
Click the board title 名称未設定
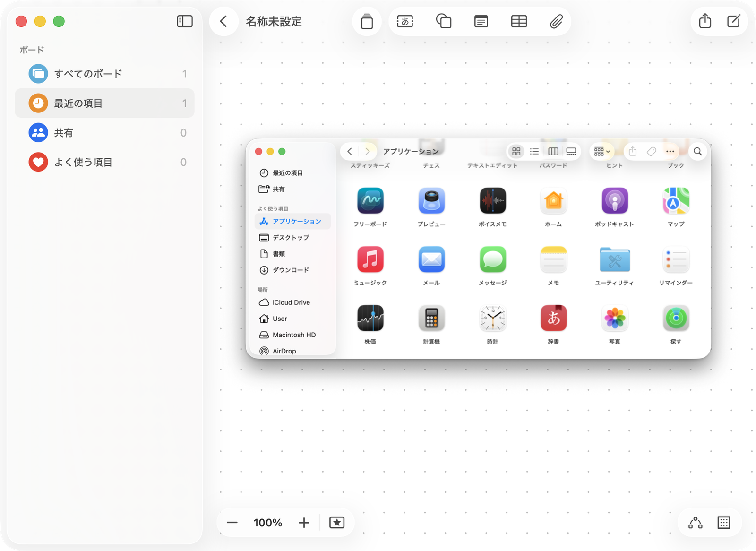[274, 21]
